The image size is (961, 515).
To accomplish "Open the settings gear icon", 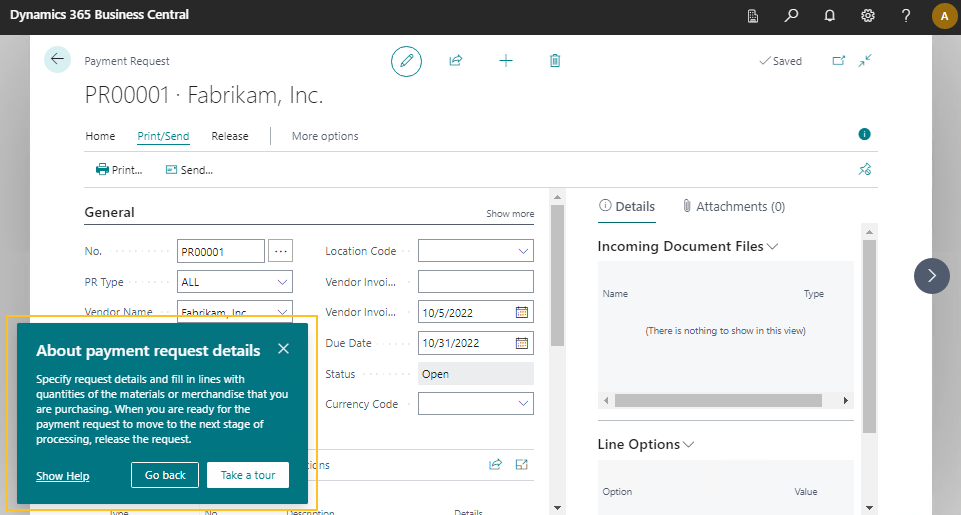I will pos(867,16).
